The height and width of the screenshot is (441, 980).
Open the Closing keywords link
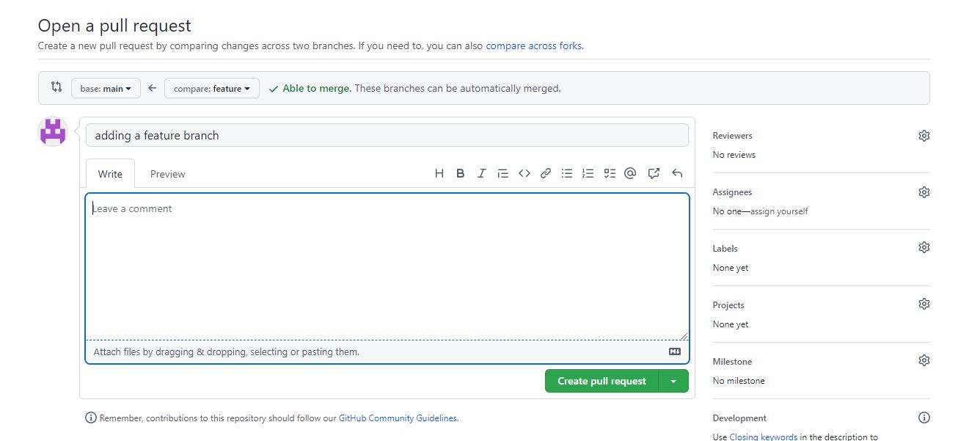(763, 437)
